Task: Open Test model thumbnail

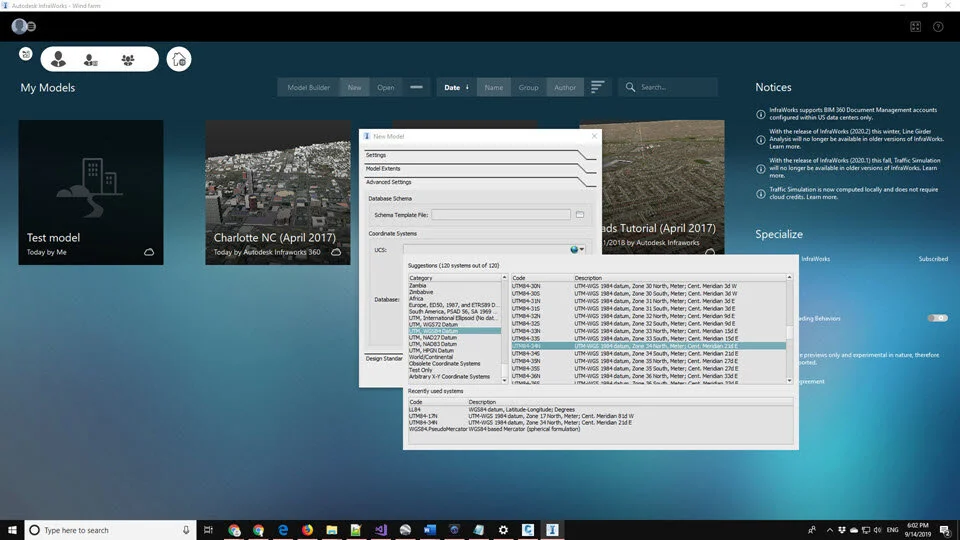Action: (x=91, y=192)
